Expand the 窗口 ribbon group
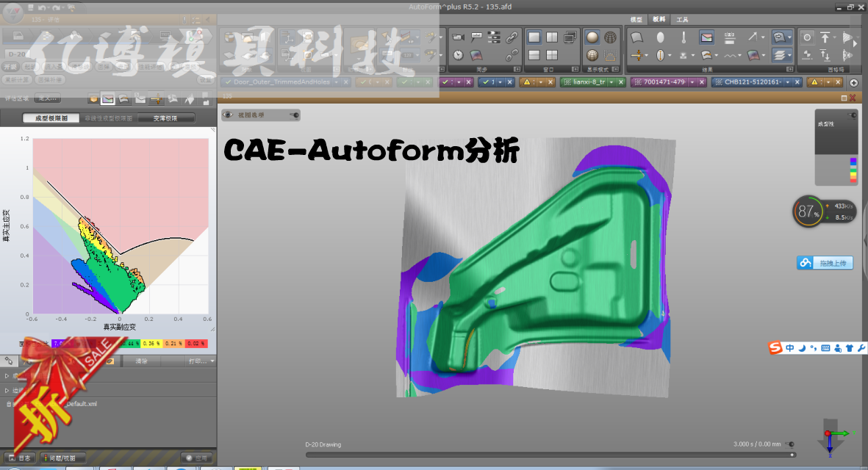 pyautogui.click(x=575, y=69)
